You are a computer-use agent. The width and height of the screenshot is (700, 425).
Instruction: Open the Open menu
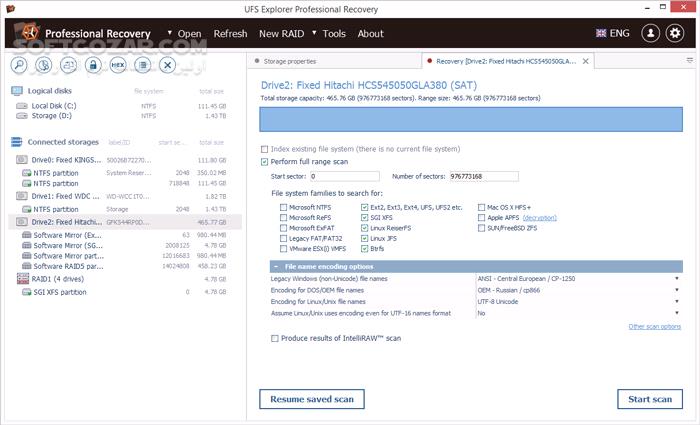[x=189, y=34]
